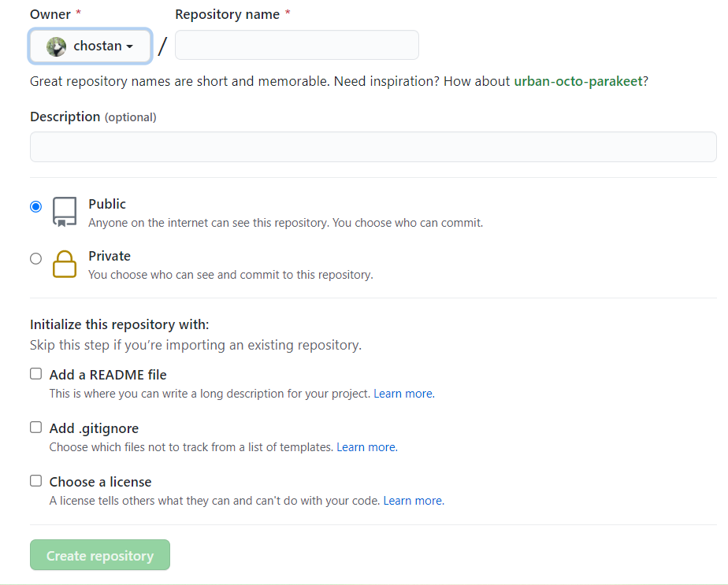Click the Choose a license label
Image resolution: width=728 pixels, height=585 pixels.
click(x=100, y=482)
